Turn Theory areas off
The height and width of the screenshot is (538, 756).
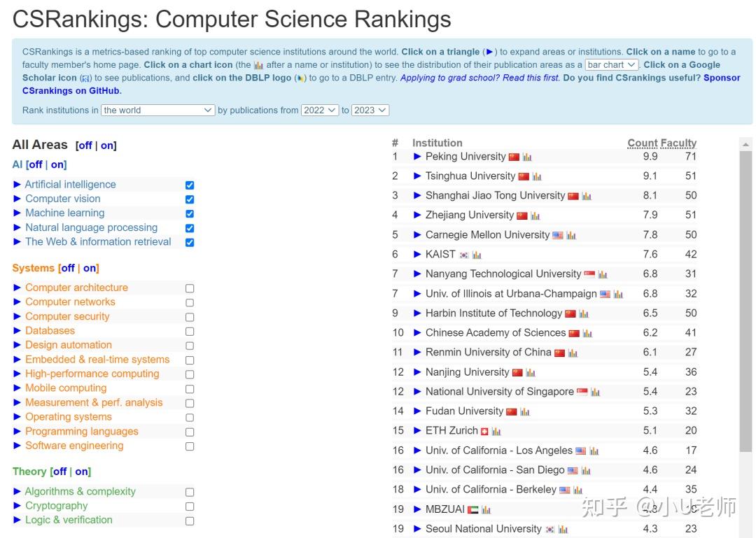pyautogui.click(x=59, y=472)
